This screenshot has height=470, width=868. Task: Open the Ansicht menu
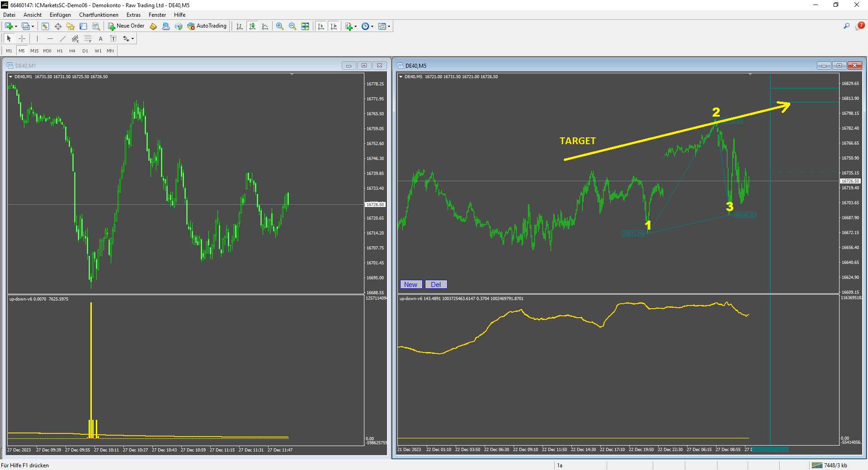[x=33, y=15]
